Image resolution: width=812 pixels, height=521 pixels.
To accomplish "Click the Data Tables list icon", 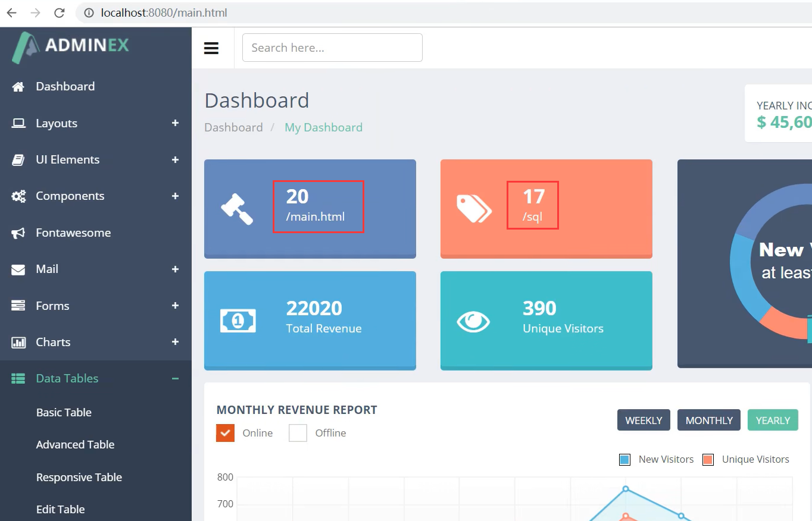I will 18,379.
